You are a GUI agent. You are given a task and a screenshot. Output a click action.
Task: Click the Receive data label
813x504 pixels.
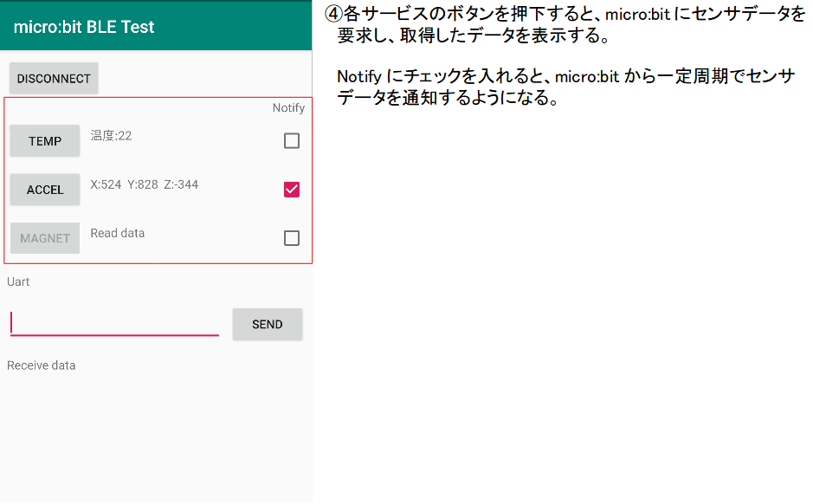click(41, 365)
